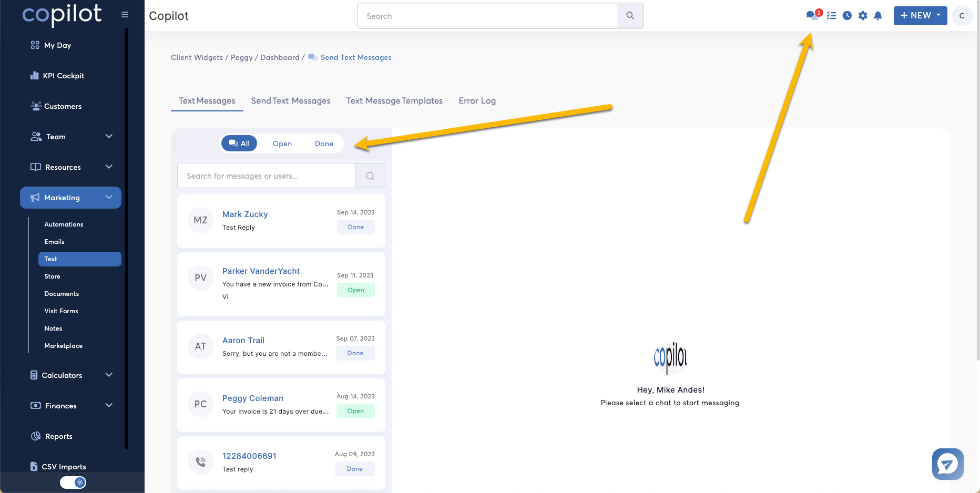Click Done status on 12284006691
Image resolution: width=980 pixels, height=493 pixels.
[355, 469]
